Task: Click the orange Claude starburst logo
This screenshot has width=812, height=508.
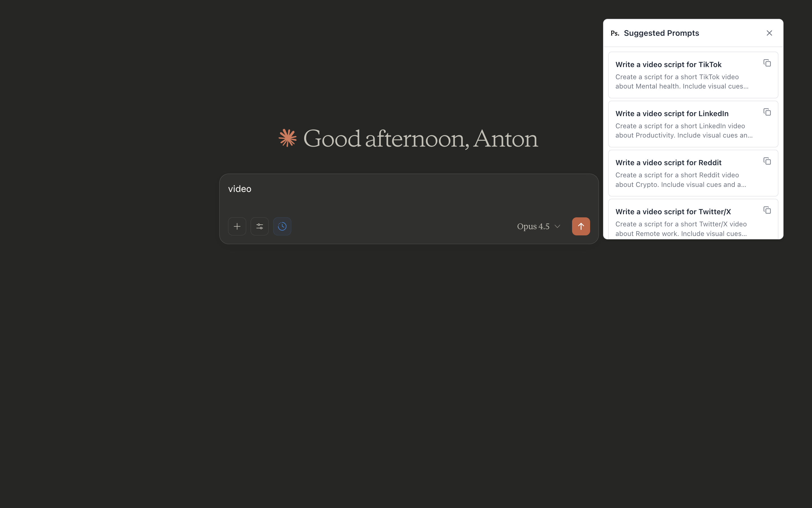Action: click(288, 138)
